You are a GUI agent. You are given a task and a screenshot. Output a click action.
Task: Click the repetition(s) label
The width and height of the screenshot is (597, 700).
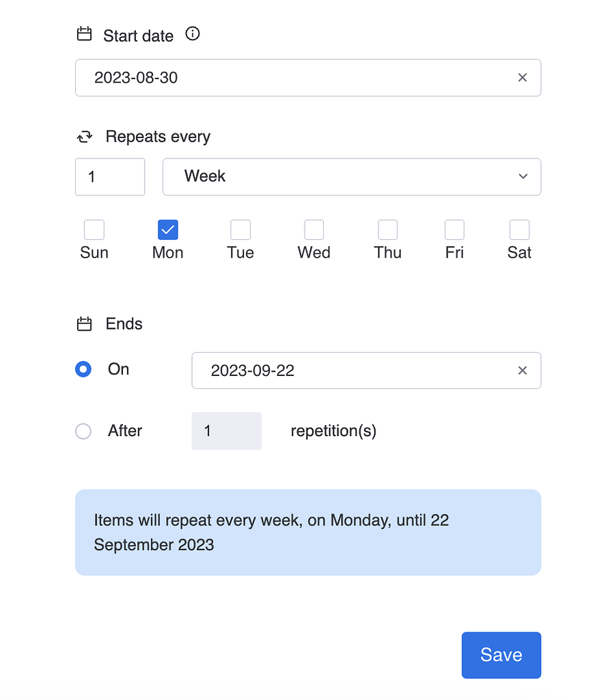(333, 431)
